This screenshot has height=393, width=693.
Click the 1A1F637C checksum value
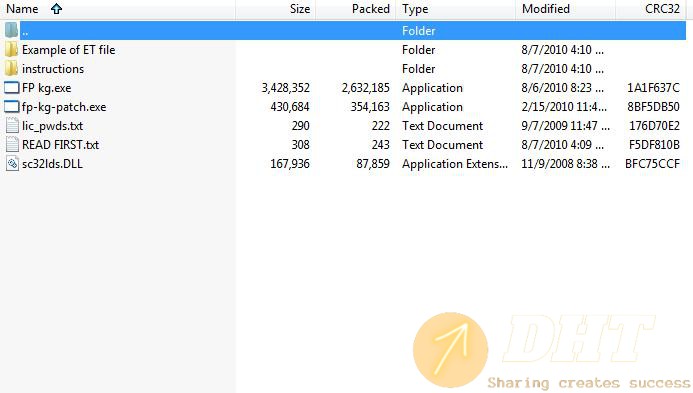pos(653,88)
